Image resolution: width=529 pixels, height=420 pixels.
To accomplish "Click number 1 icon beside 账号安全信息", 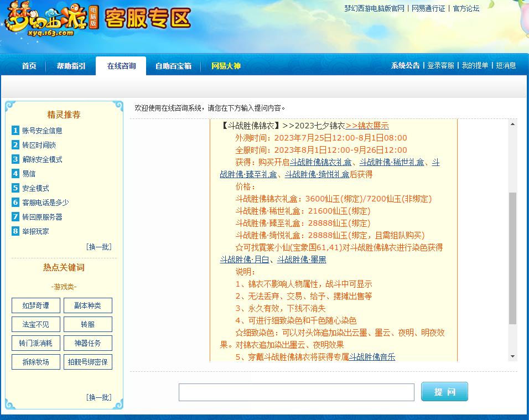I will coord(15,130).
